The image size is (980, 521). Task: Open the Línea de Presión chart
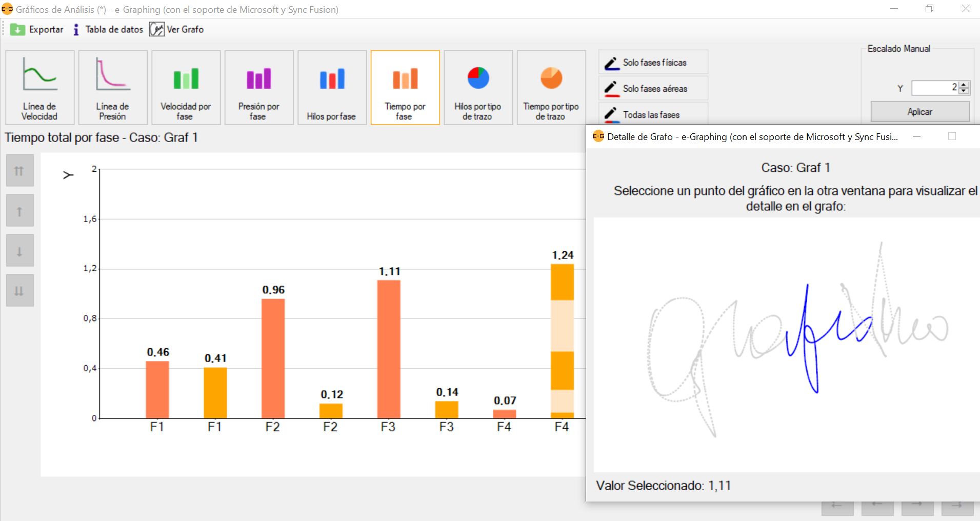click(x=113, y=87)
